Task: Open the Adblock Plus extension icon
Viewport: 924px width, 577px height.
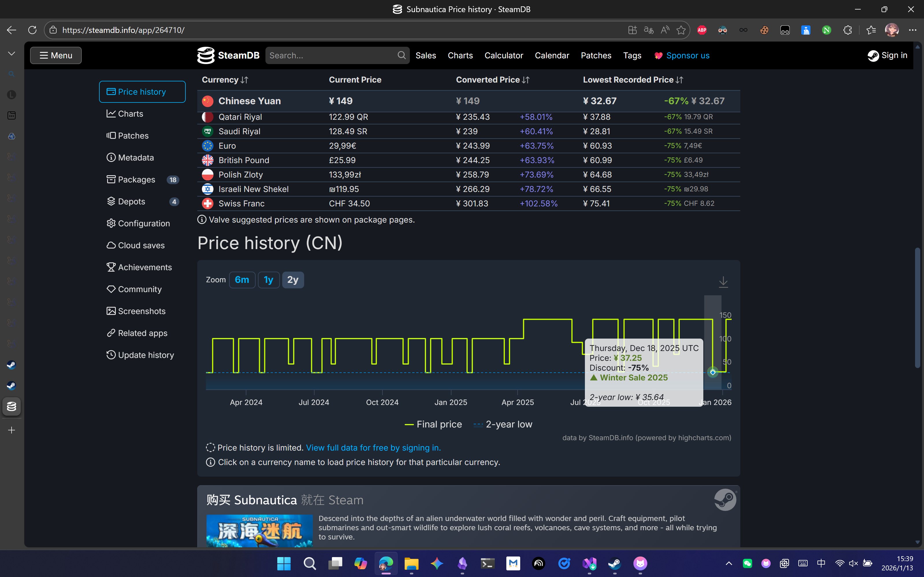Action: point(702,30)
